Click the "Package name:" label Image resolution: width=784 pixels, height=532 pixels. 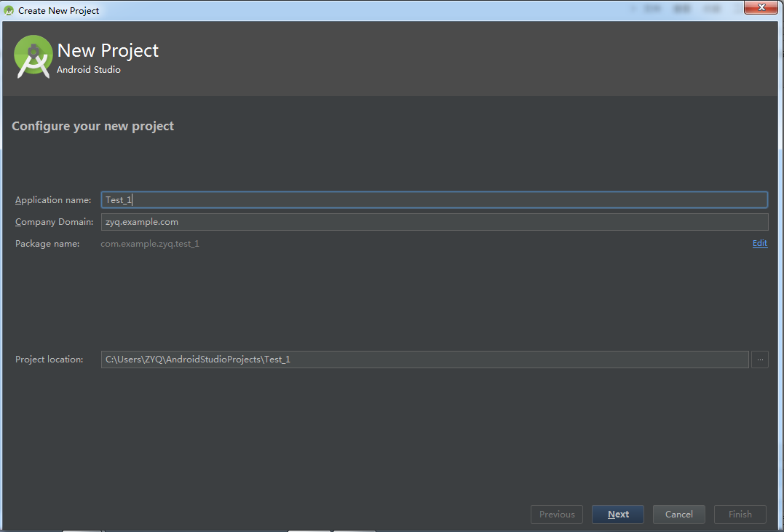(x=47, y=244)
